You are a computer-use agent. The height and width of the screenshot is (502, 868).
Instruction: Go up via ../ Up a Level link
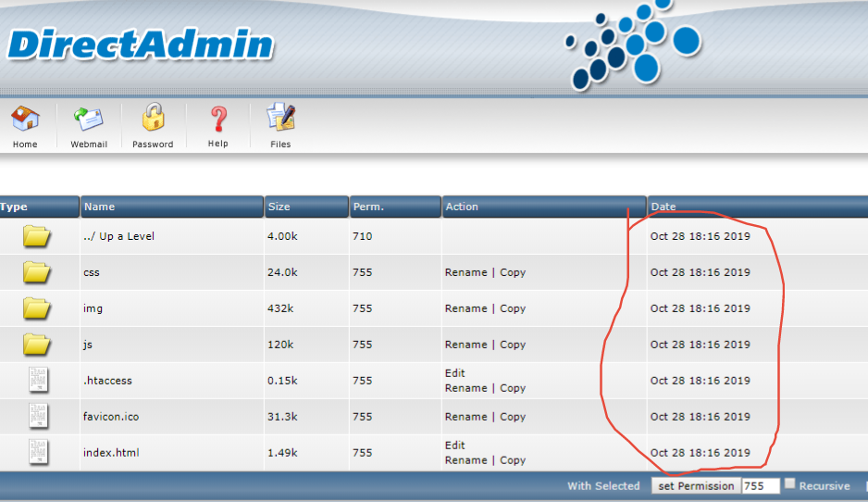click(118, 236)
